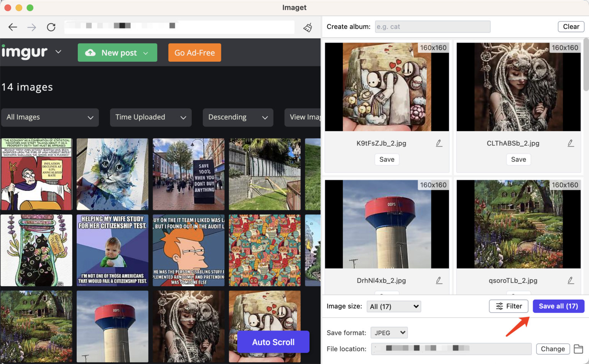Change the Save format JPEG dropdown
Screen dimensions: 589x364
coord(389,333)
